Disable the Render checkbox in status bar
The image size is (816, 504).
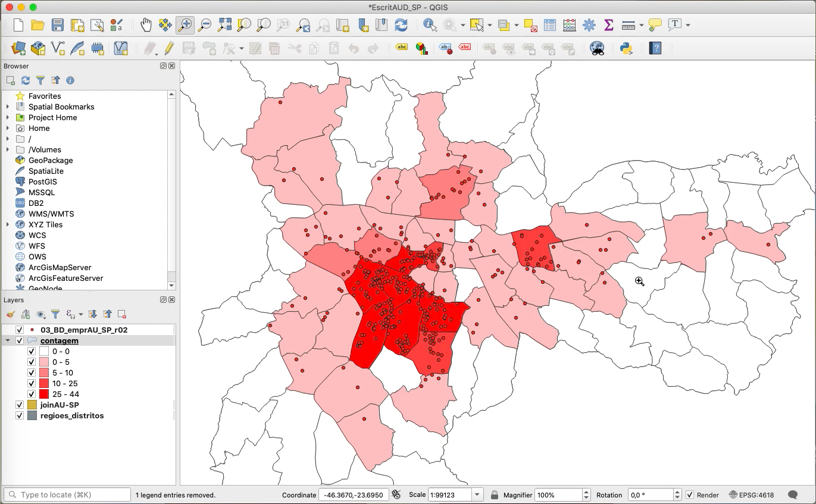click(690, 495)
